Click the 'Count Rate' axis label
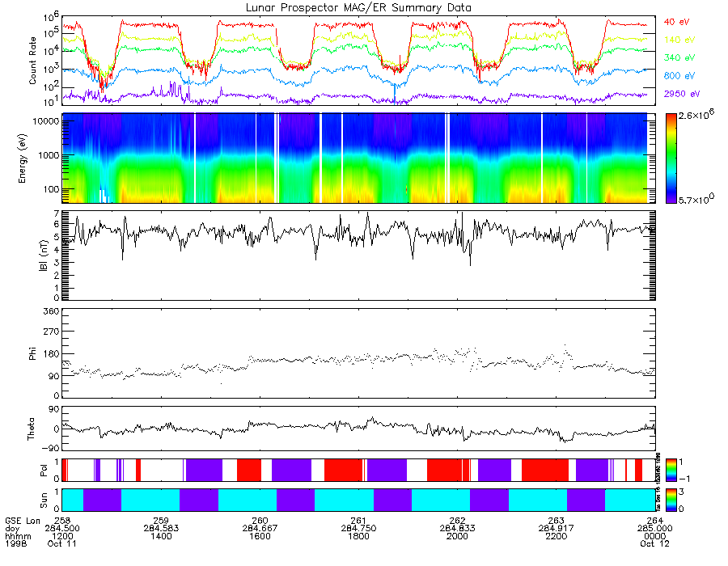Screen dimensions: 728x566 (x=32, y=61)
